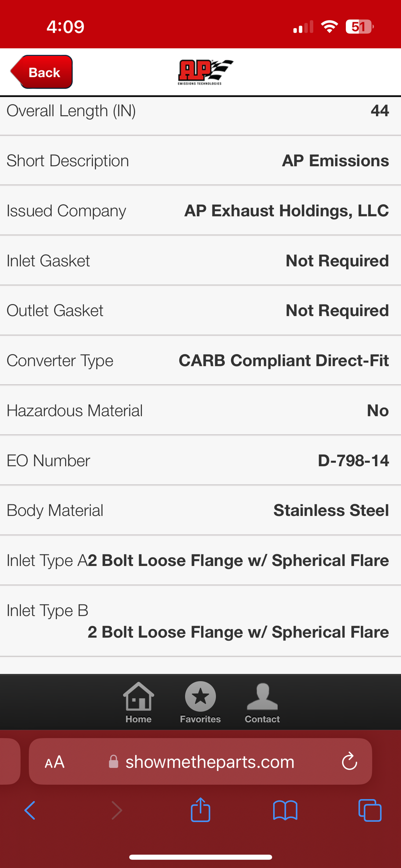
Task: Open the Safari share sheet icon
Action: pyautogui.click(x=200, y=810)
